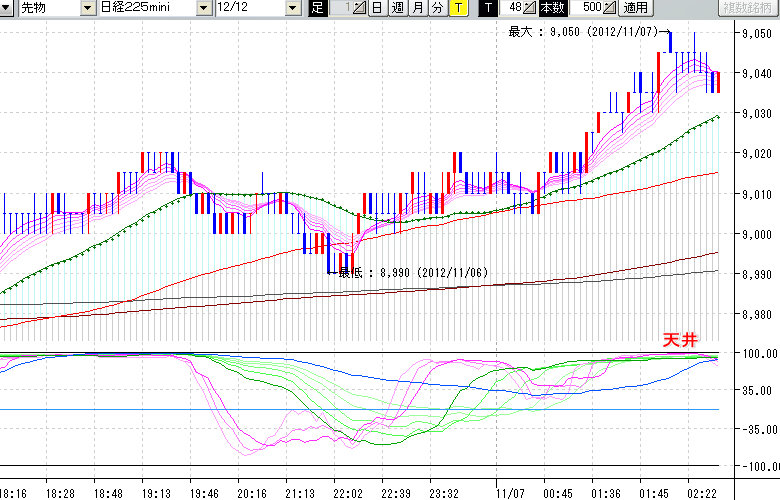
Task: Click the 22:02 time axis label
Action: [x=347, y=493]
